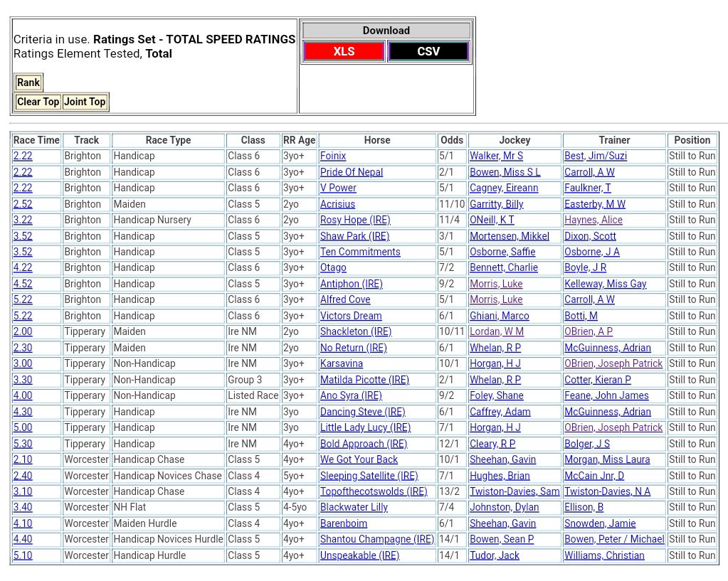Open the 3.22 Brighton race time link
This screenshot has width=728, height=581.
(x=23, y=220)
